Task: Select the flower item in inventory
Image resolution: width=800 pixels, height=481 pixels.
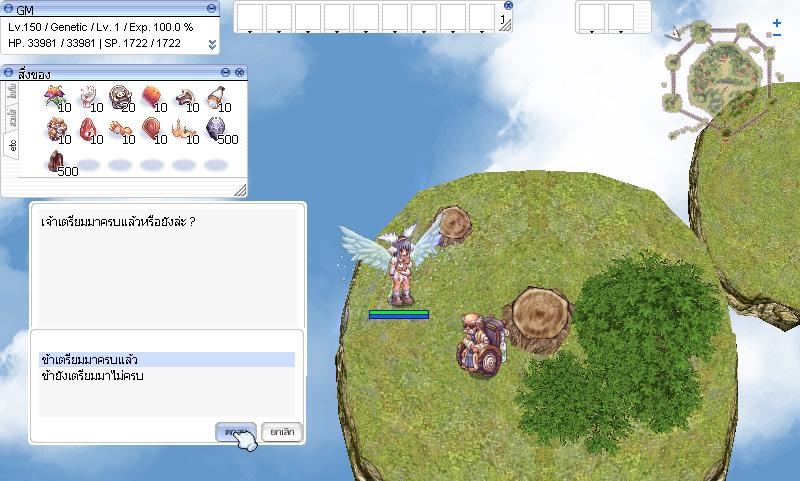Action: coord(55,96)
